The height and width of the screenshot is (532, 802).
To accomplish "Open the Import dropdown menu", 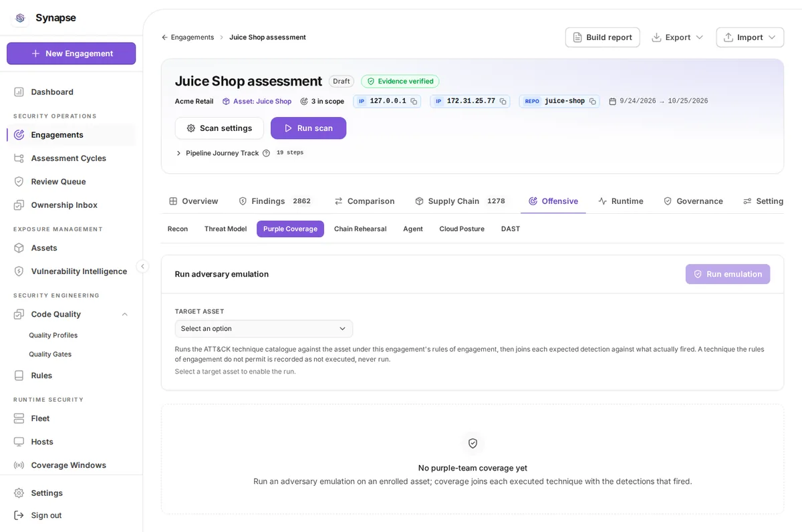I will click(x=750, y=37).
